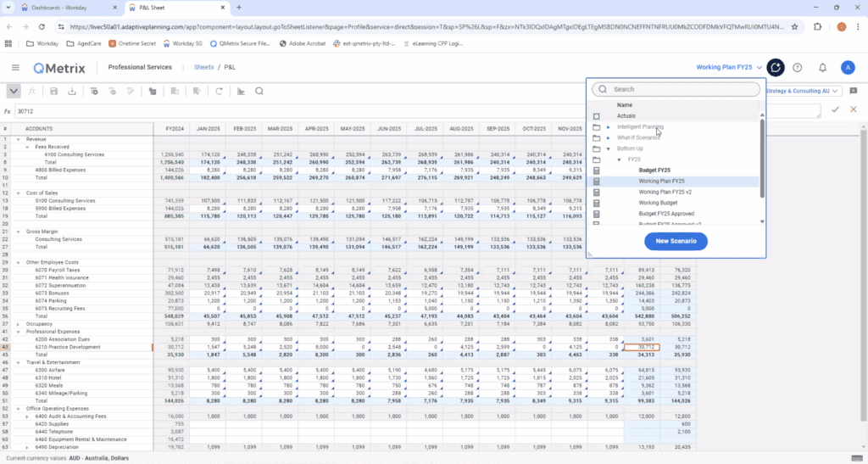Collapse the Cost of Sales group
This screenshot has height=464, width=868.
tap(18, 193)
